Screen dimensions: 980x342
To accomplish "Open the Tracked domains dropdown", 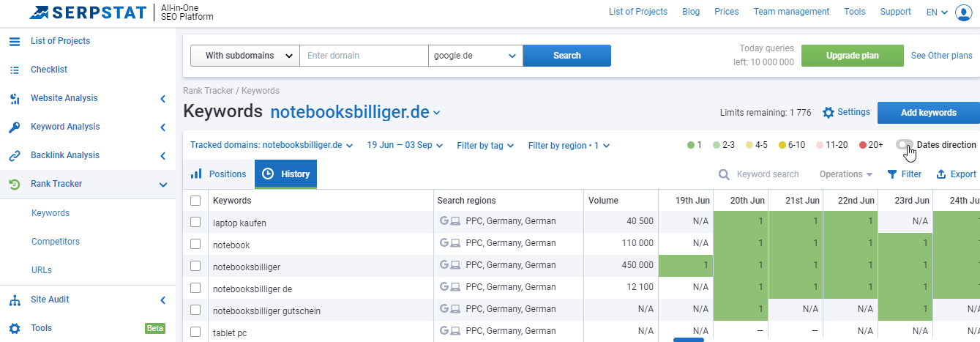I will [272, 145].
